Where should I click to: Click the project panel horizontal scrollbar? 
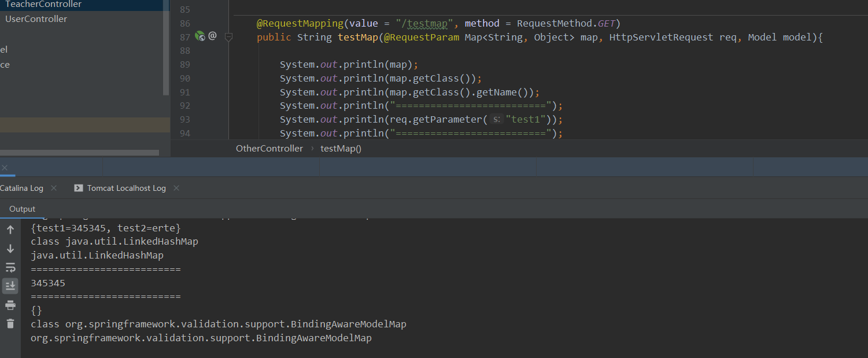[79, 153]
